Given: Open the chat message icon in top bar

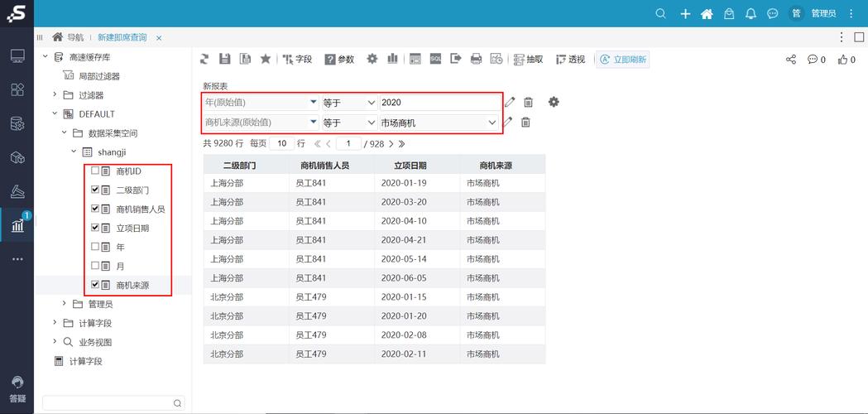Looking at the screenshot, I should click(772, 14).
